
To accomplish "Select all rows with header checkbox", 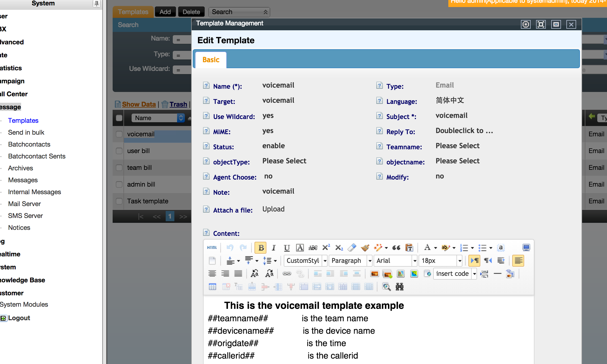I will (119, 118).
